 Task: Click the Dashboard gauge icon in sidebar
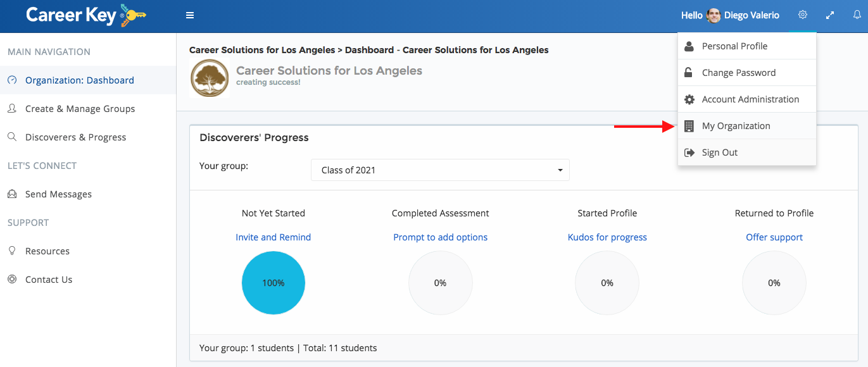pos(12,80)
